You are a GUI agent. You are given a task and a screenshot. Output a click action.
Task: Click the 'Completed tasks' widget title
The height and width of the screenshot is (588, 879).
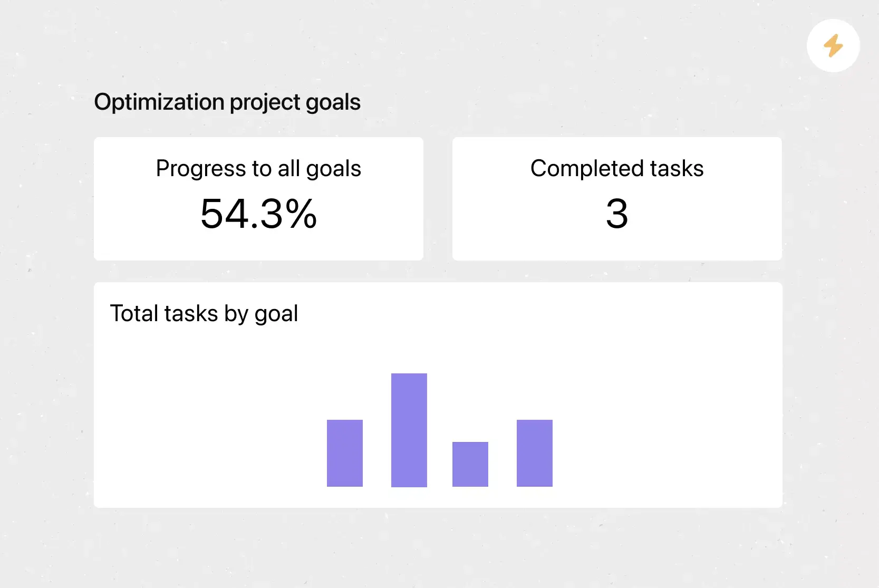pos(617,169)
